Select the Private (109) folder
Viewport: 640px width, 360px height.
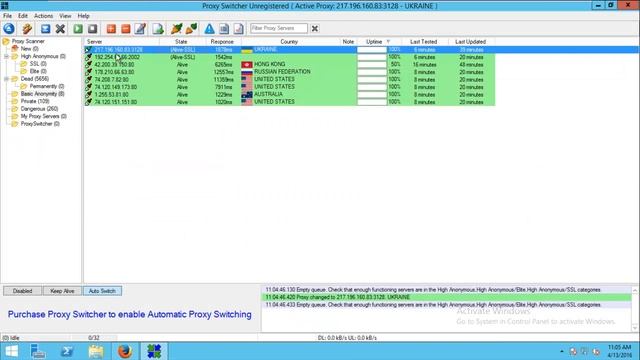(x=35, y=101)
